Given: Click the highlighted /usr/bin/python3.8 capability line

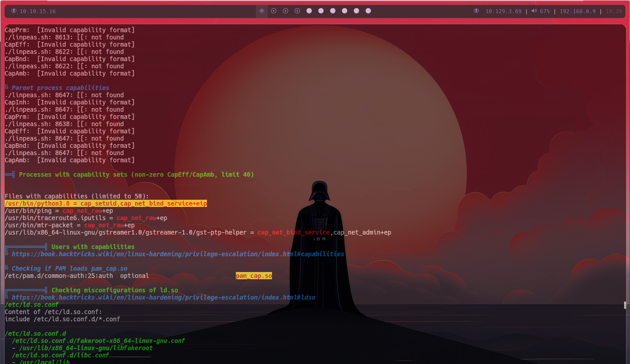Looking at the screenshot, I should pos(106,203).
